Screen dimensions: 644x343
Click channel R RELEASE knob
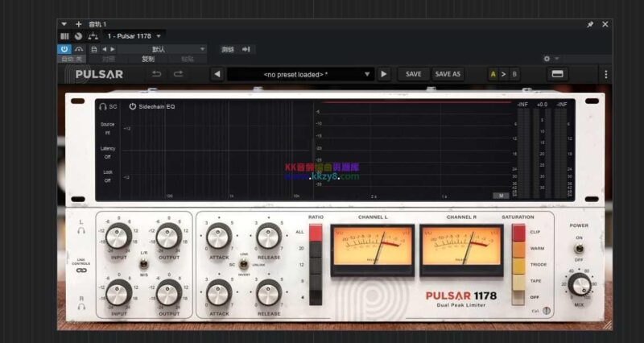pyautogui.click(x=269, y=292)
